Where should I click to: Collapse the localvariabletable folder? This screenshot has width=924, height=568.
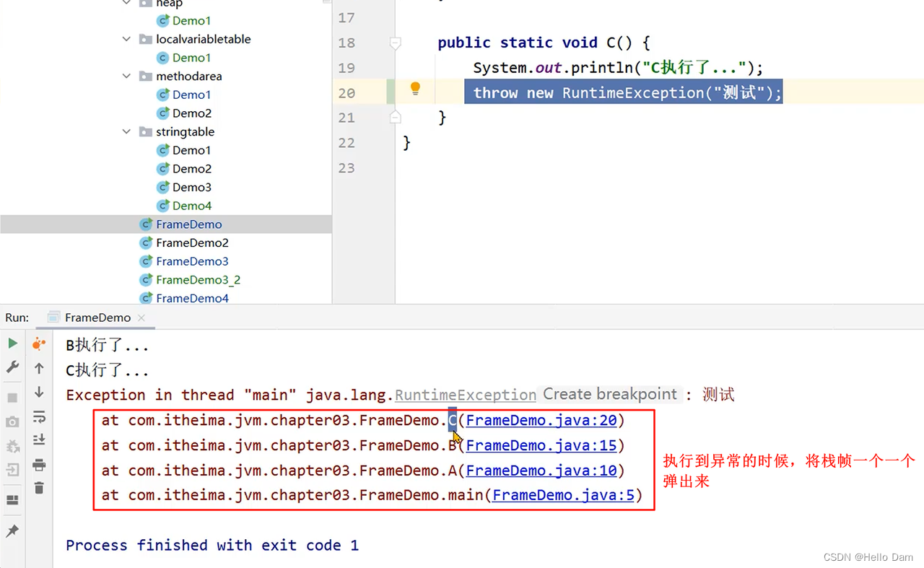pos(126,39)
